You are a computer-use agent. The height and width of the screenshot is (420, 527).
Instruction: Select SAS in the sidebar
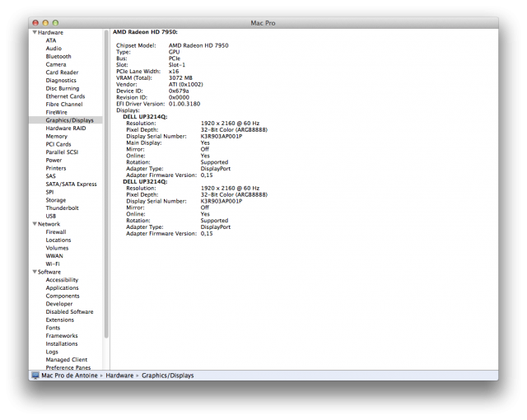[51, 176]
